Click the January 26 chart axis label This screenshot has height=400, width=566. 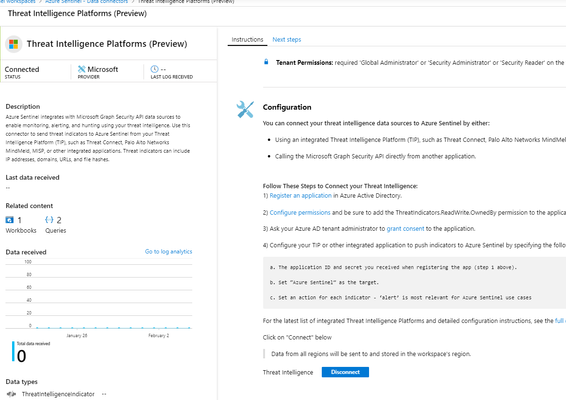point(77,335)
